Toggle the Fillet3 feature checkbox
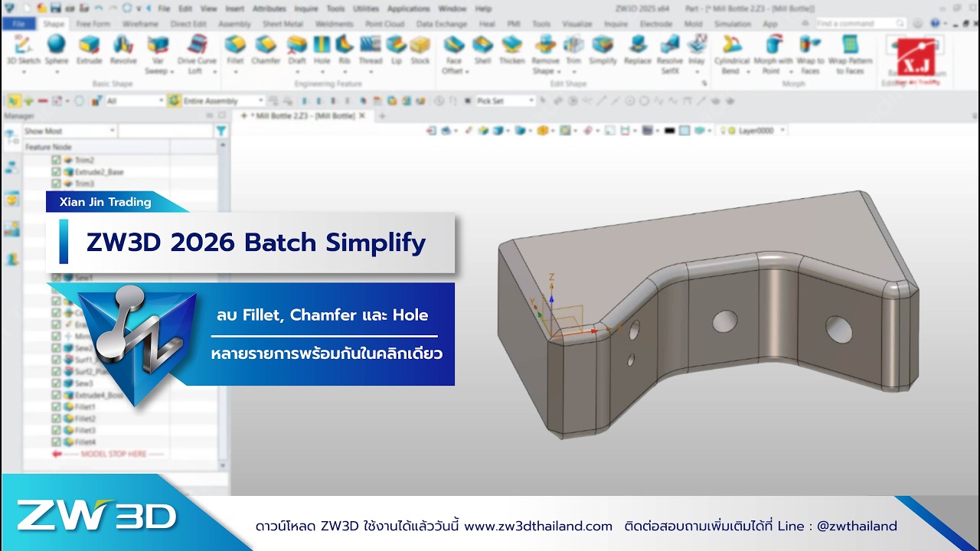The image size is (980, 551). (56, 430)
